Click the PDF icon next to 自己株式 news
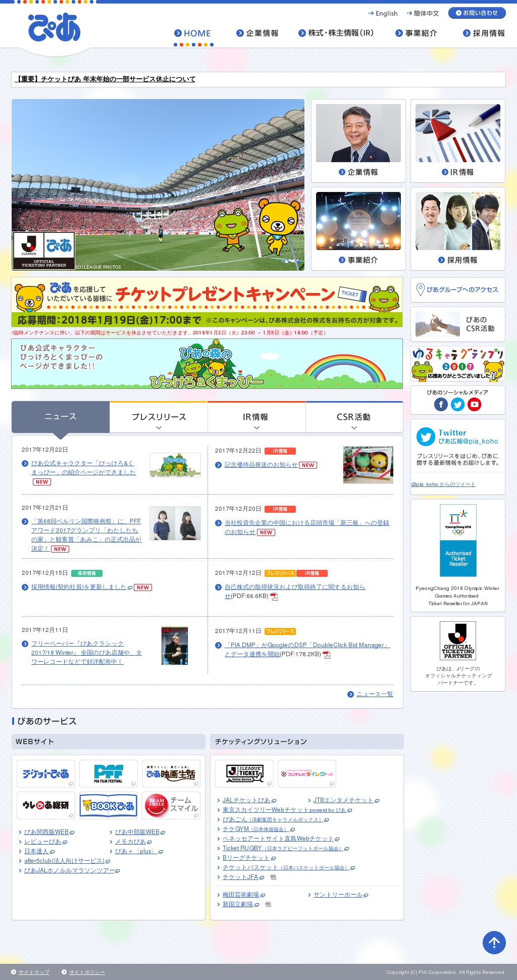Screen dimensions: 517x980 coord(274,597)
